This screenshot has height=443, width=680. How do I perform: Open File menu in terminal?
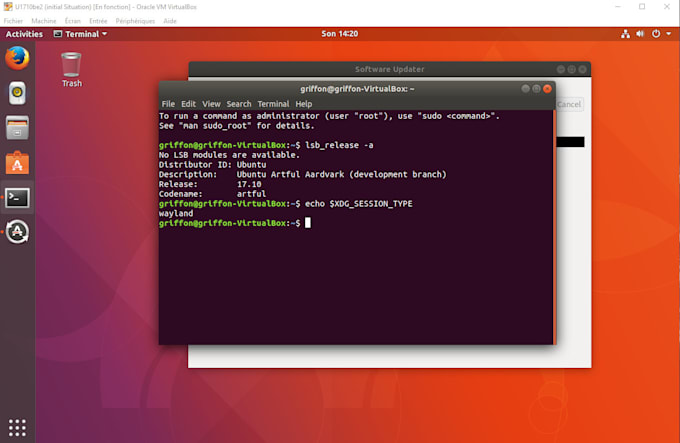tap(168, 104)
